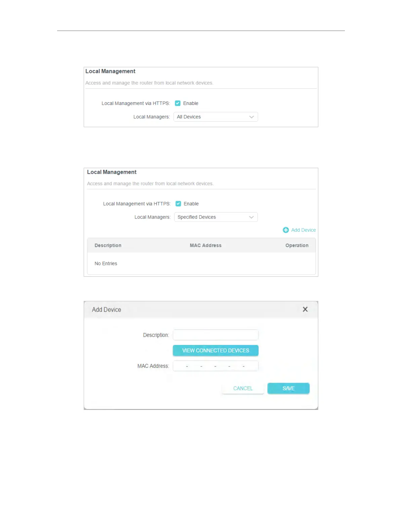402x532 pixels.
Task: Uncheck Enable HTTPS in second Local Management panel
Action: coord(178,204)
